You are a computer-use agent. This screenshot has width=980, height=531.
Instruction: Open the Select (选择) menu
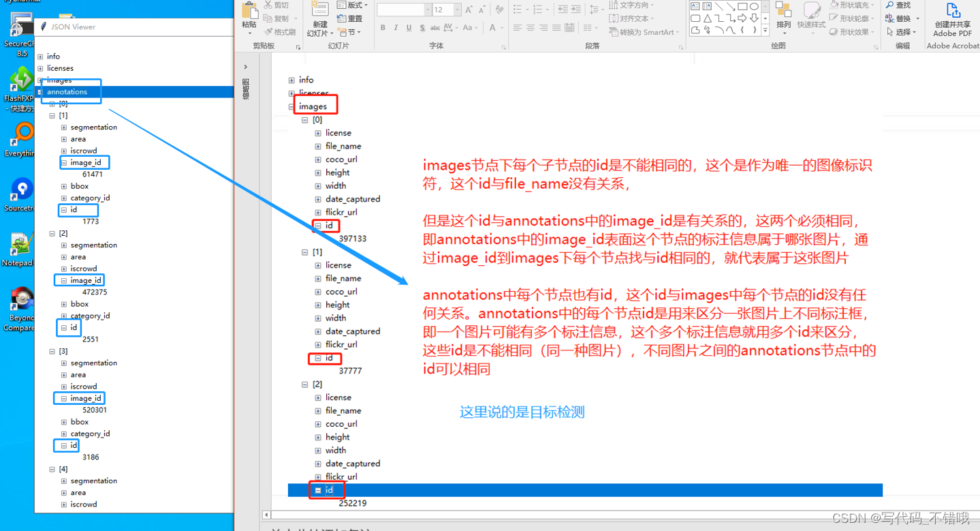[903, 31]
